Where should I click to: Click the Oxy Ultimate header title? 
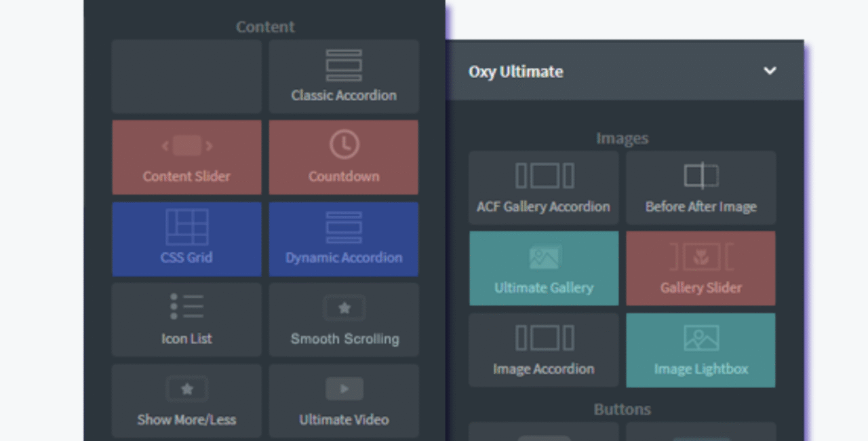click(x=515, y=72)
